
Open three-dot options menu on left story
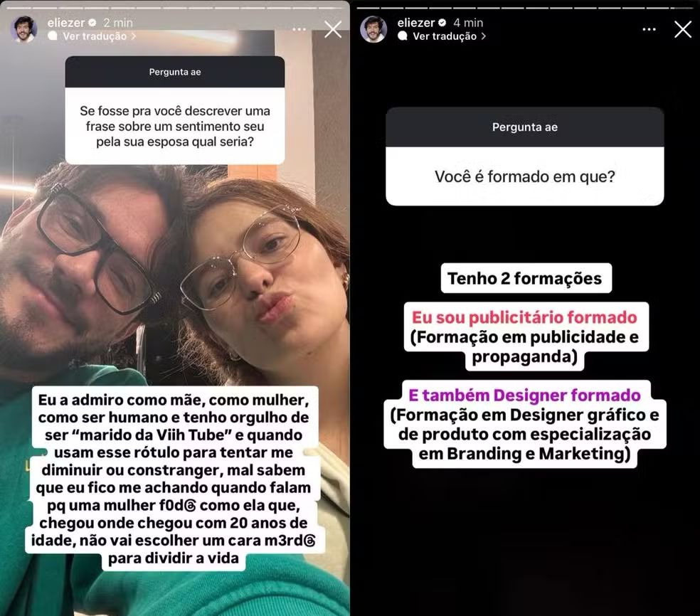[x=299, y=29]
